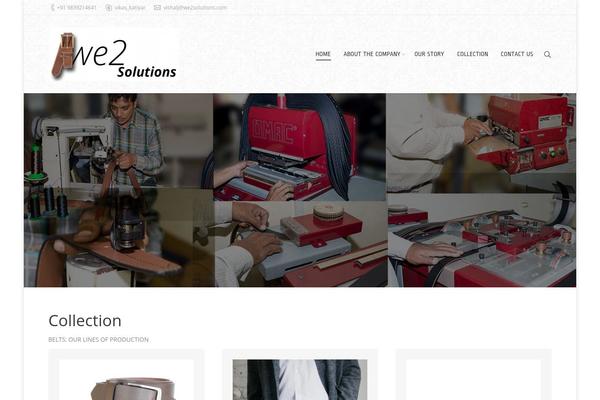The image size is (600, 400).
Task: Click the Collection section heading
Action: 85,321
